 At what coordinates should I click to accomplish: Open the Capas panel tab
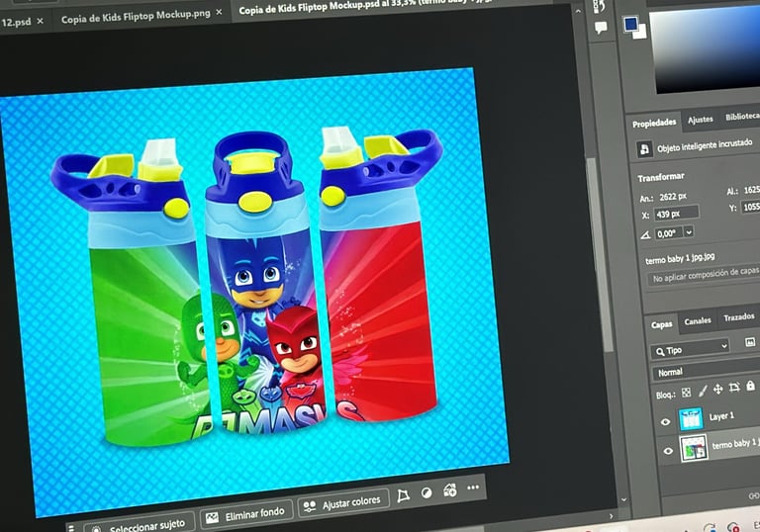click(662, 324)
